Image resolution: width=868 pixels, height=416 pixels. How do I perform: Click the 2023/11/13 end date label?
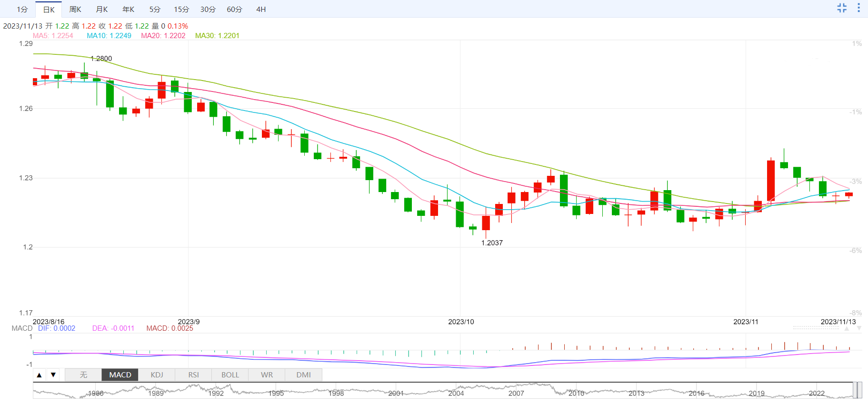tap(838, 322)
